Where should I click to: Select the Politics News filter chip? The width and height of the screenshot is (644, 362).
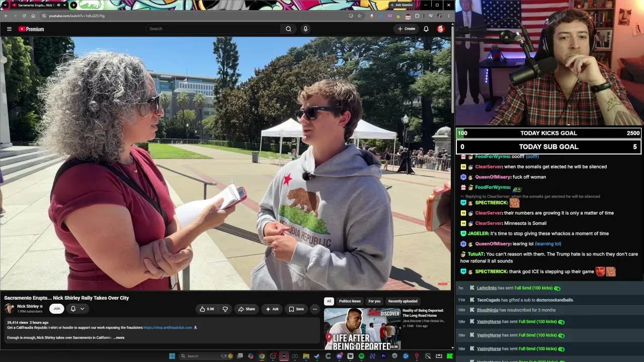coord(350,301)
